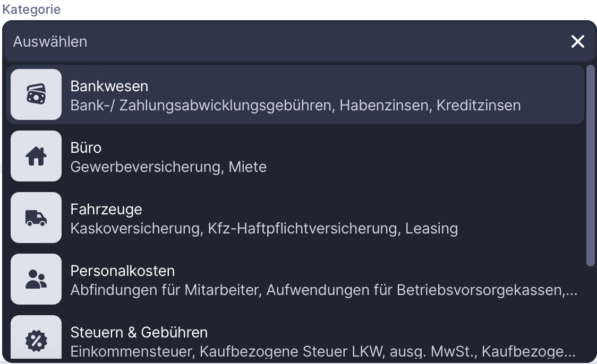This screenshot has height=364, width=597.
Task: Focus the Auswählen search field
Action: click(266, 41)
